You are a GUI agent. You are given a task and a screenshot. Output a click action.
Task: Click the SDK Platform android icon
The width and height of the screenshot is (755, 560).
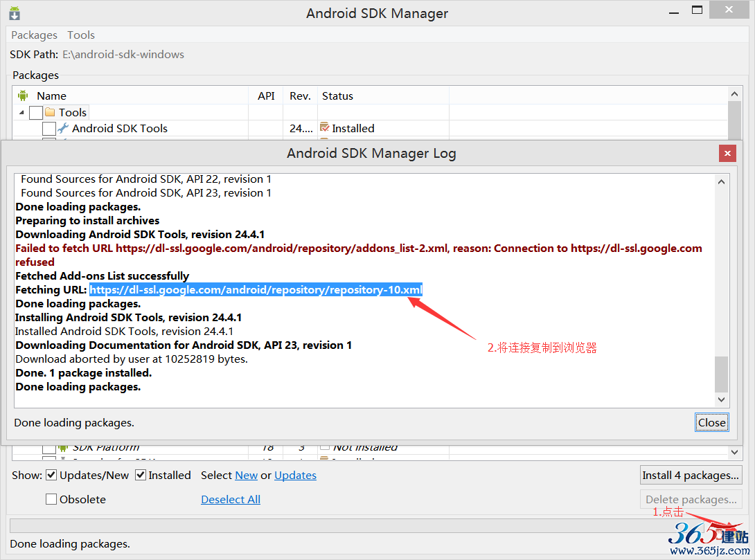click(62, 449)
